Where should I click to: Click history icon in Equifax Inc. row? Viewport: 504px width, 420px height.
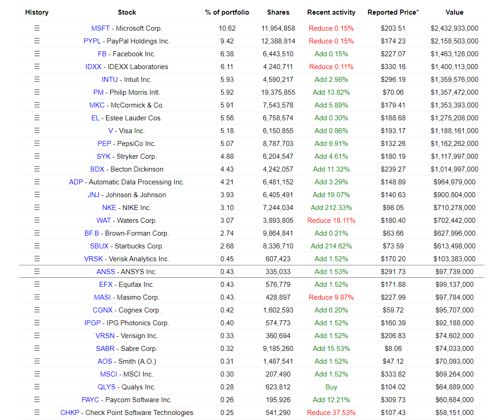click(x=37, y=285)
